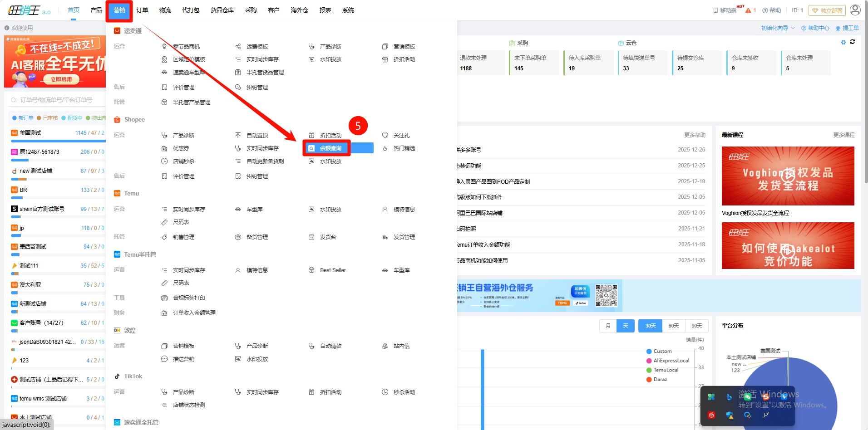Viewport: 868px width, 430px height.
Task: Select the 60天 range option
Action: (x=673, y=326)
